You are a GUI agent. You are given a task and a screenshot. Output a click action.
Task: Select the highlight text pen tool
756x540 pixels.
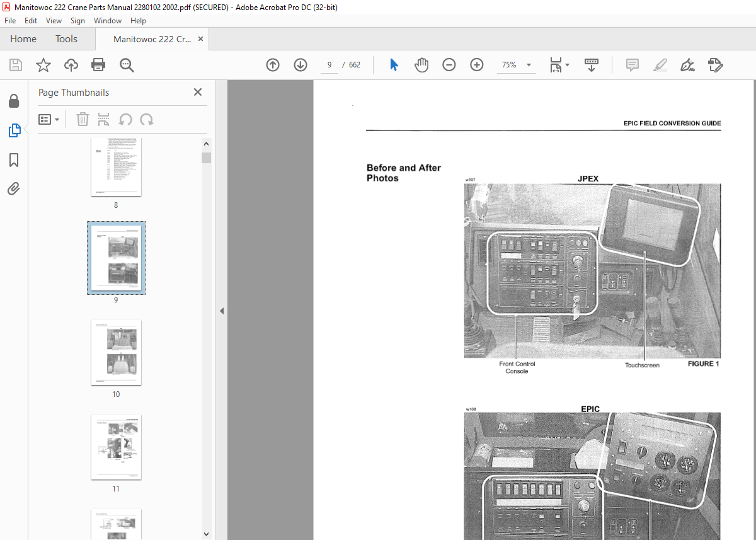tap(660, 65)
